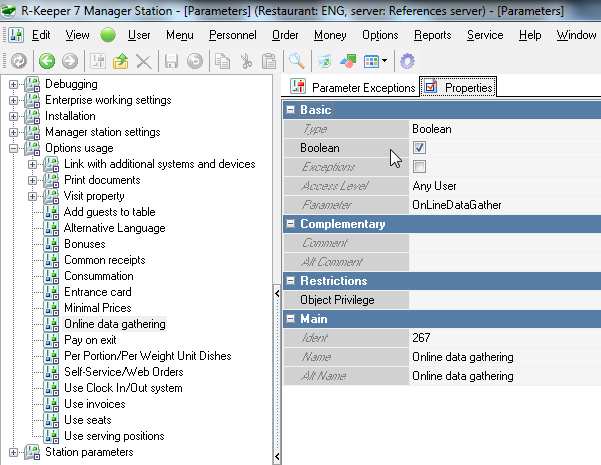
Task: Click the app icon left of Edit
Action: (x=16, y=35)
